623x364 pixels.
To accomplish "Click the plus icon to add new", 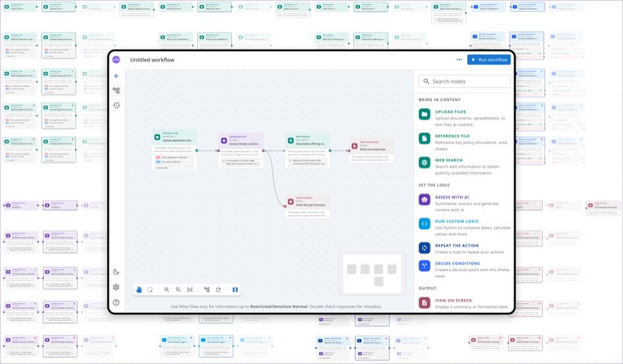I will [x=116, y=76].
